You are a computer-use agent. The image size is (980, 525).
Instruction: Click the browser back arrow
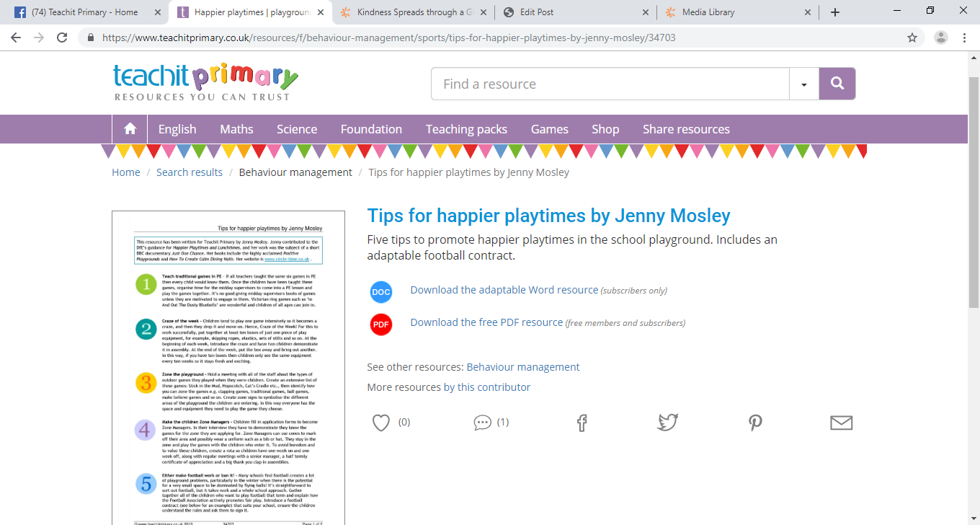(16, 37)
